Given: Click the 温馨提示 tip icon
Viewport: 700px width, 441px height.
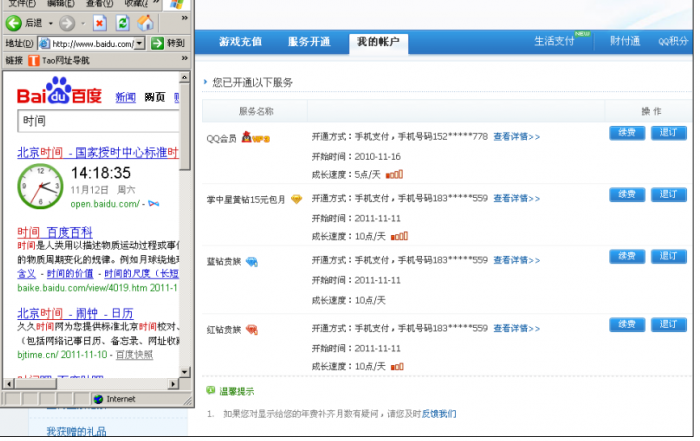Looking at the screenshot, I should (x=210, y=391).
